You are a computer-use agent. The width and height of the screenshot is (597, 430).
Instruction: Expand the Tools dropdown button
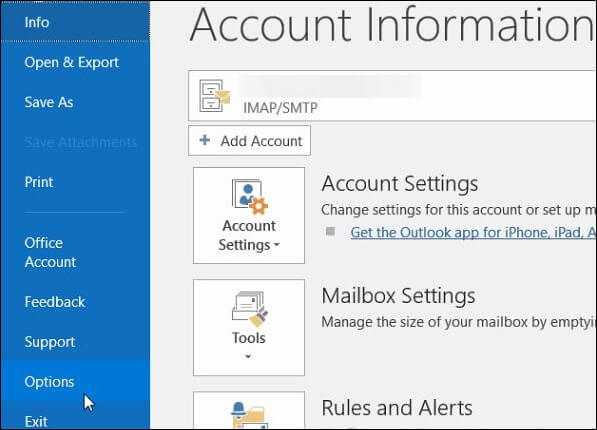[x=249, y=328]
